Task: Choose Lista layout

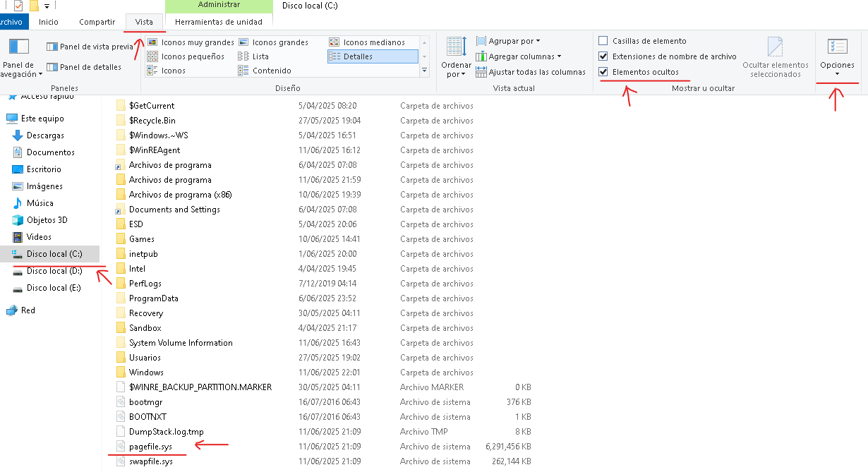Action: click(253, 56)
